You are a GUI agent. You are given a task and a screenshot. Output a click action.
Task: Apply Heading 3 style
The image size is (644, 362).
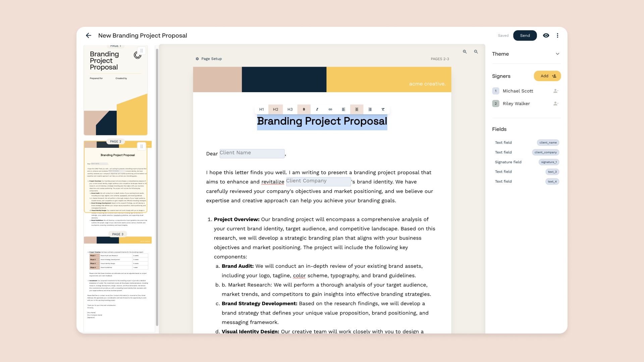[290, 109]
